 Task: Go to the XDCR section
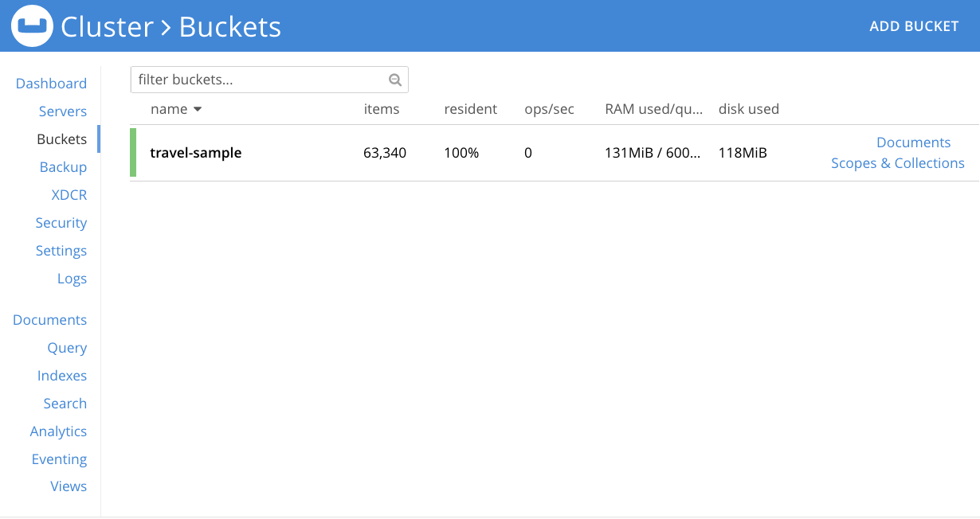click(x=69, y=194)
